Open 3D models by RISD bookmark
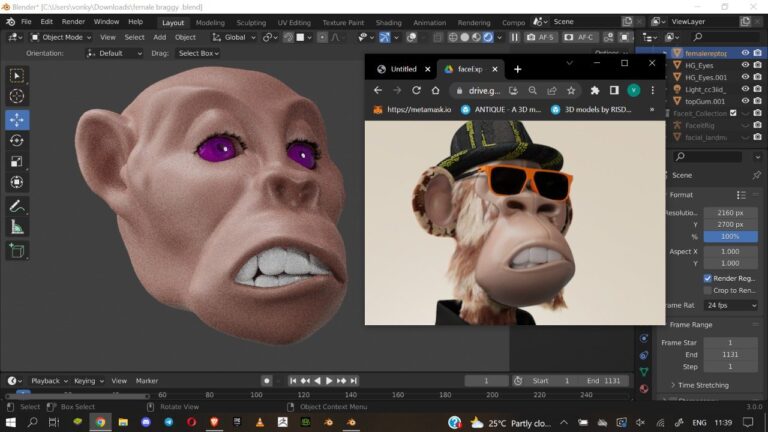The image size is (768, 432). pos(591,110)
